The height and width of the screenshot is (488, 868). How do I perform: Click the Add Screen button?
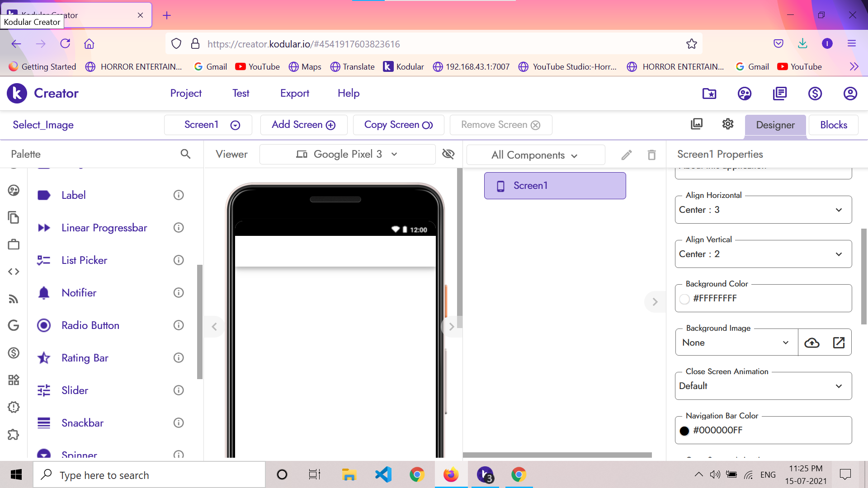(304, 125)
